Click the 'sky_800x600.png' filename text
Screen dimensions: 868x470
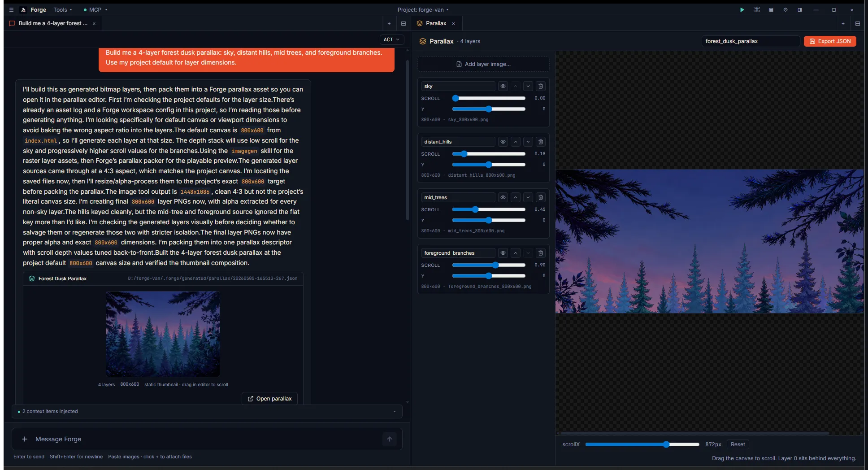pyautogui.click(x=468, y=120)
